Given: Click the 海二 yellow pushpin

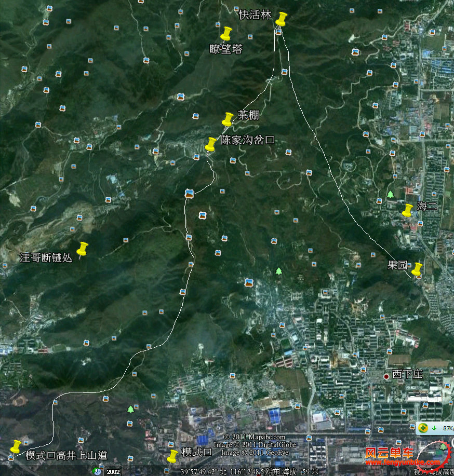Looking at the screenshot, I should pyautogui.click(x=407, y=210).
